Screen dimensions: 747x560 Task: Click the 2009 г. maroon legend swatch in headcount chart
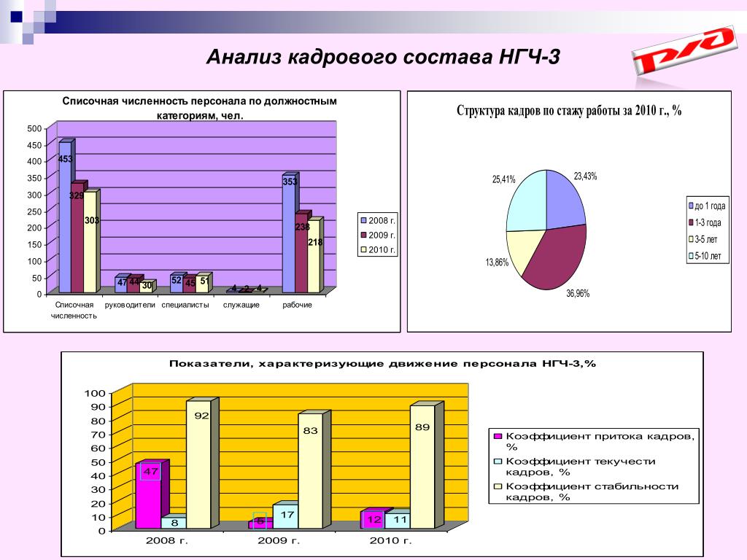pos(363,235)
